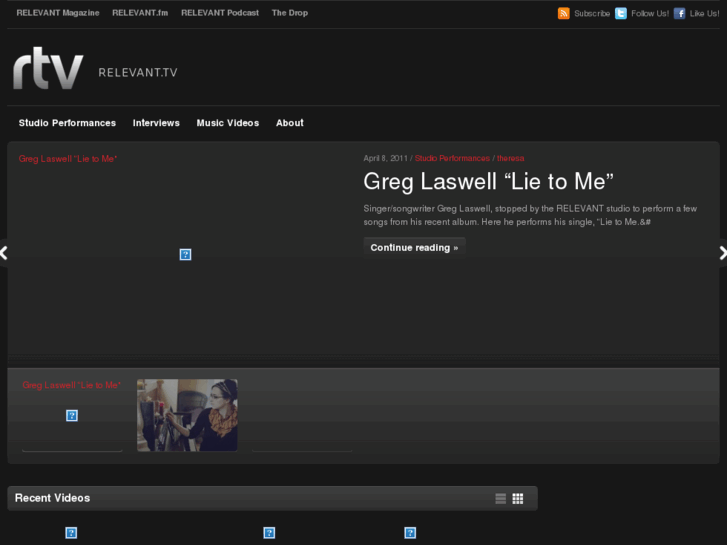The height and width of the screenshot is (545, 727).
Task: Click the Greg Laswell carousel thumbnail title
Action: [x=71, y=385]
